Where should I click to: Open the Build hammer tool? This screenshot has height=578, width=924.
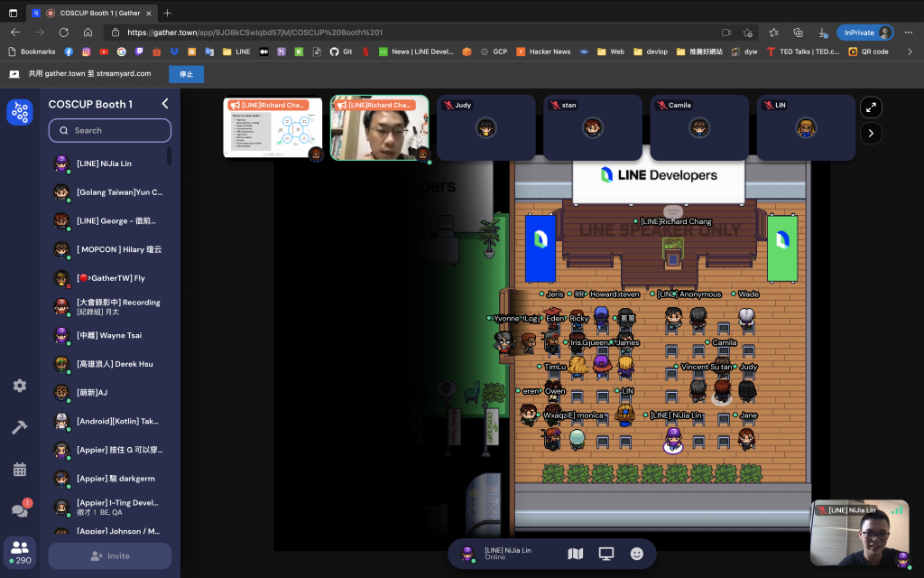tap(20, 427)
